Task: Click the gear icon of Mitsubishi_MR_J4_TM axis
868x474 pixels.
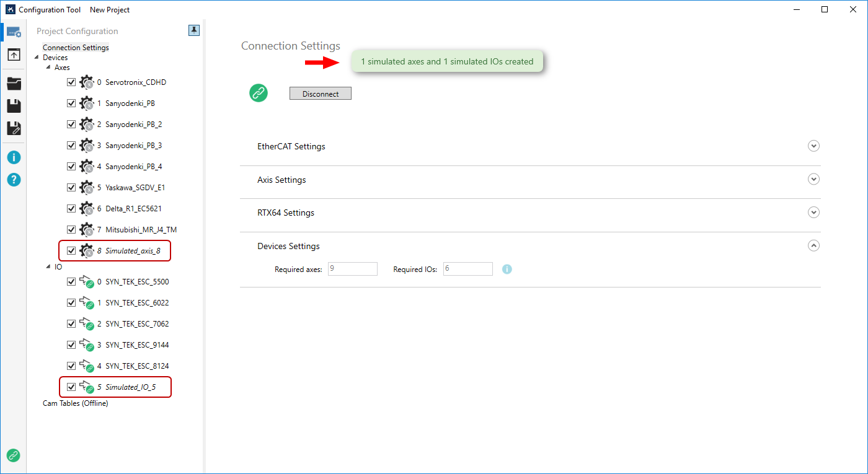Action: 87,230
